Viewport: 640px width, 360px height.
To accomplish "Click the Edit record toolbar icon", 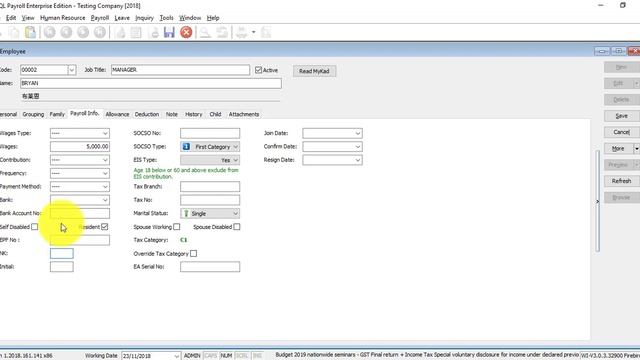I will (136, 33).
